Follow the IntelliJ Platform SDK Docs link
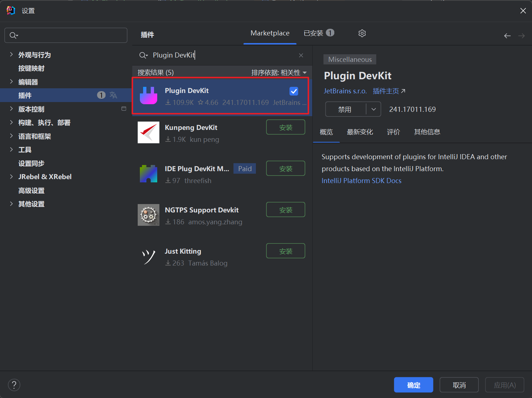The image size is (532, 398). tap(361, 181)
